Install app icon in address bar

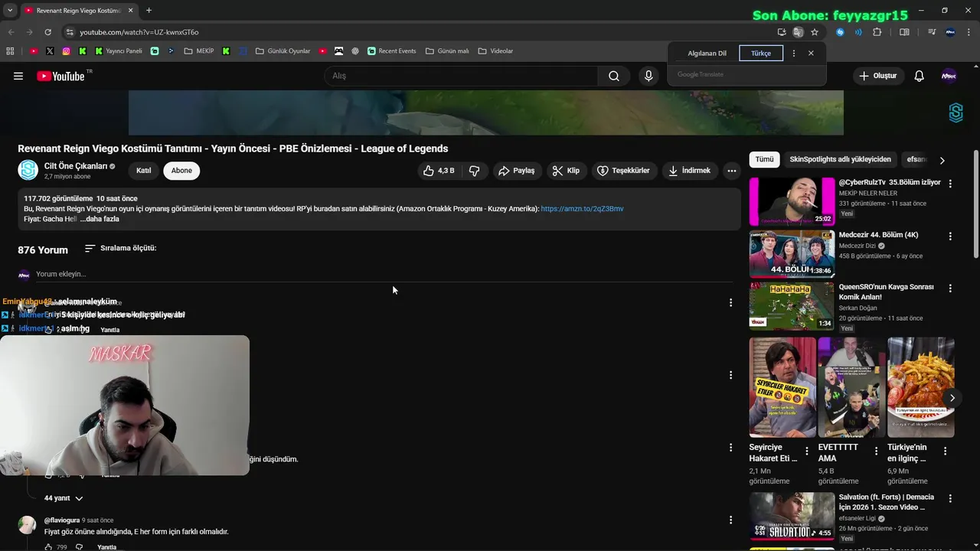tap(782, 32)
